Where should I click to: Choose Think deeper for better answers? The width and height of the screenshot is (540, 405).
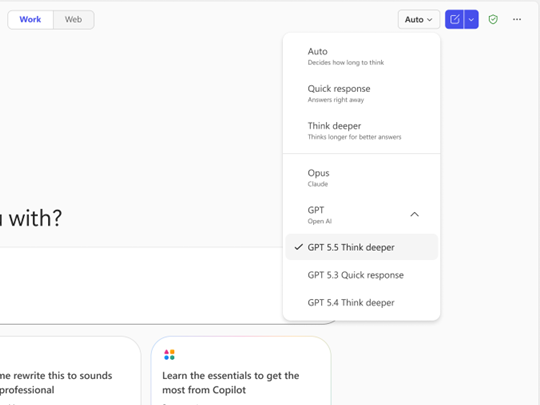pos(361,131)
